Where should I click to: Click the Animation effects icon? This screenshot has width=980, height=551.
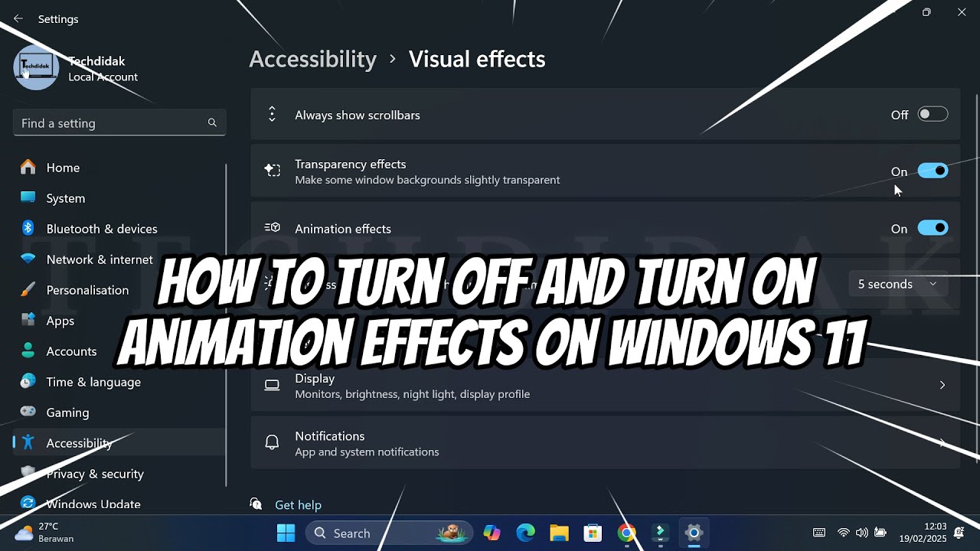272,228
